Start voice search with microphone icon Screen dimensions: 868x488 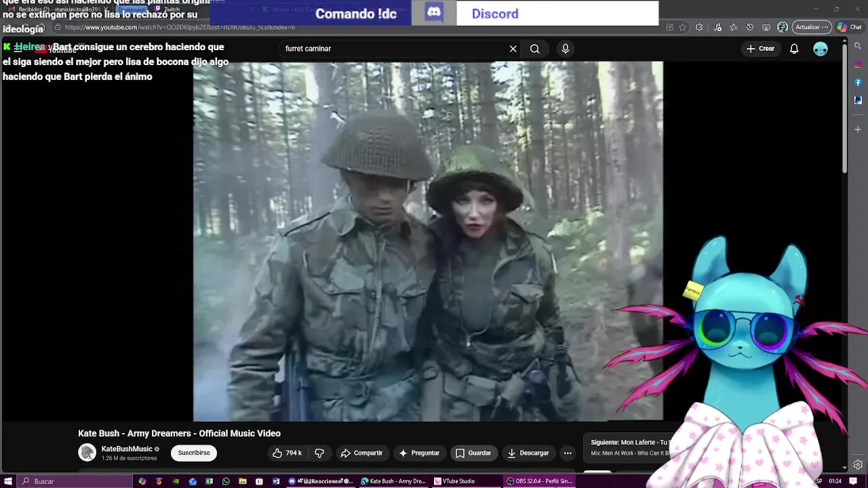coord(566,49)
